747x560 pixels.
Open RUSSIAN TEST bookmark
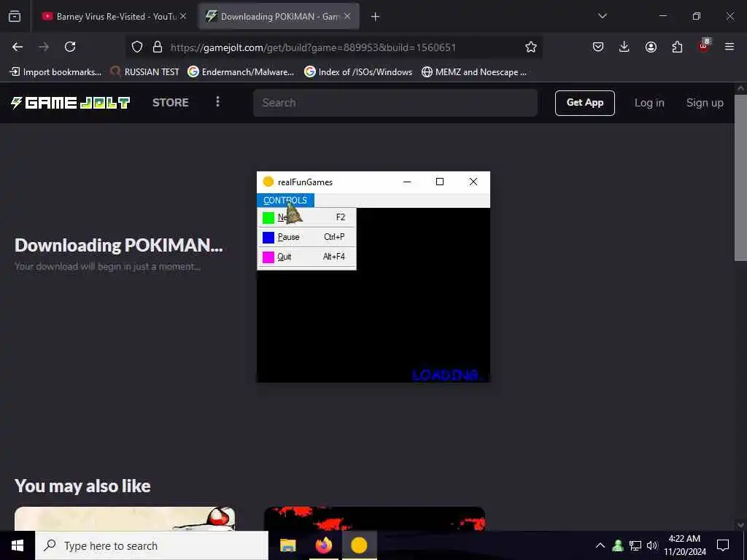[x=144, y=72]
